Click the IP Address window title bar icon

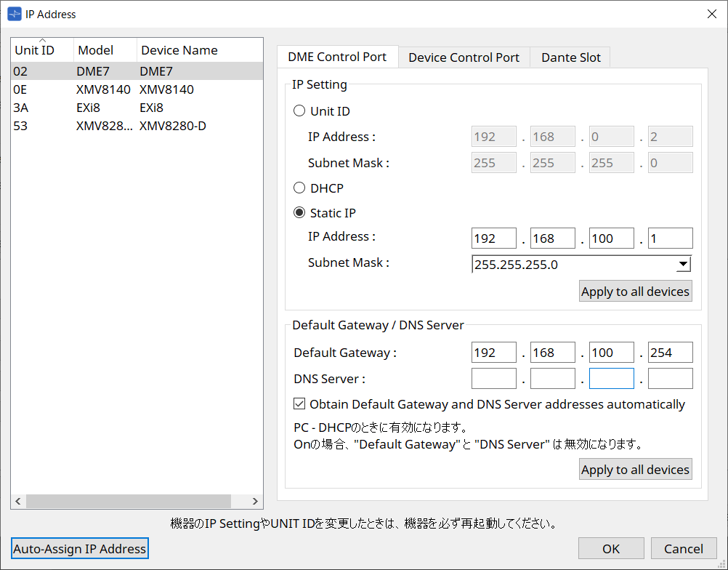point(15,14)
